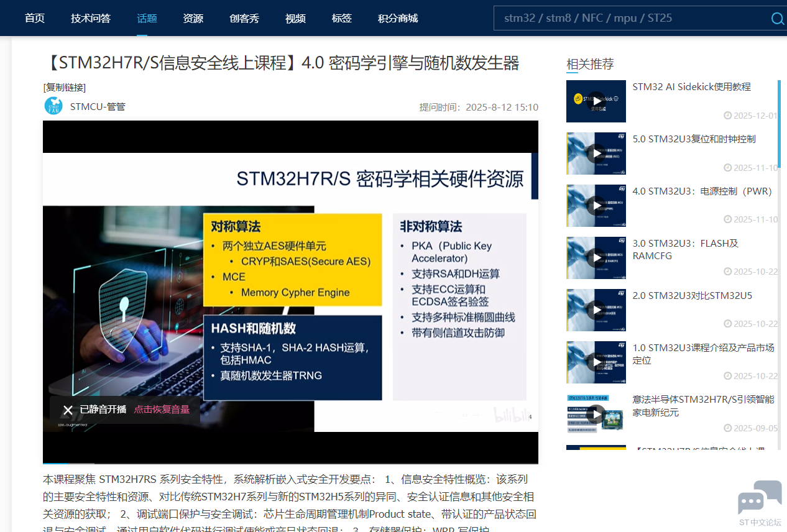787x532 pixels.
Task: Click the article title 【STM32H7R/S信息安全线上课程】4.0
Action: pos(281,63)
